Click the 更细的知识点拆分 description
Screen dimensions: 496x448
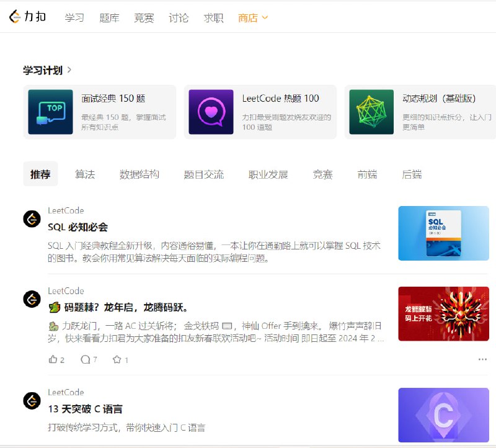pyautogui.click(x=447, y=122)
